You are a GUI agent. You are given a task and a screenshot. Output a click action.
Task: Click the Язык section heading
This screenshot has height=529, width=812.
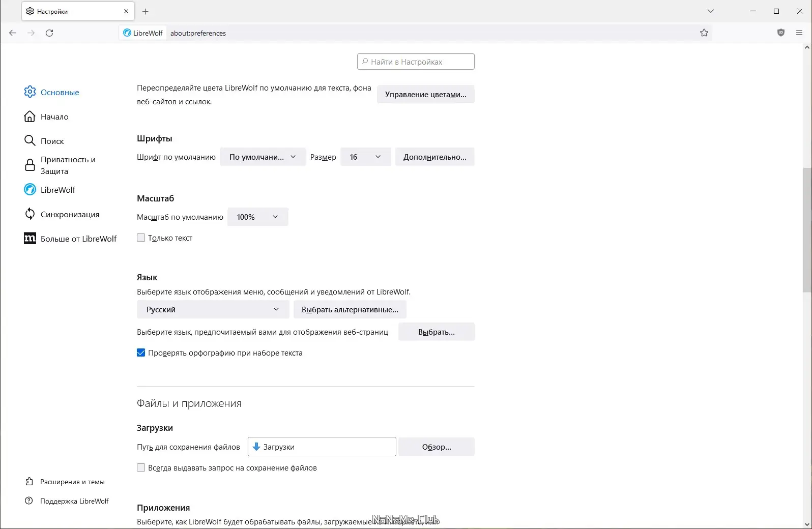(147, 277)
